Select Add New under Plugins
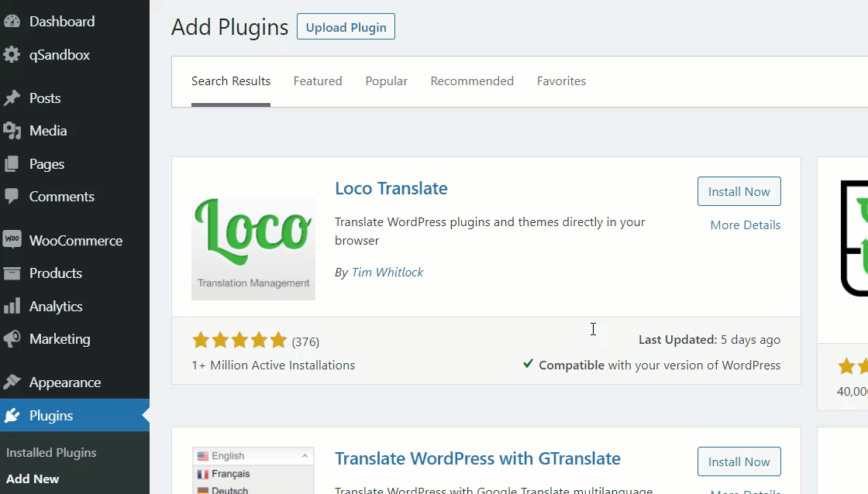868x494 pixels. click(x=33, y=479)
